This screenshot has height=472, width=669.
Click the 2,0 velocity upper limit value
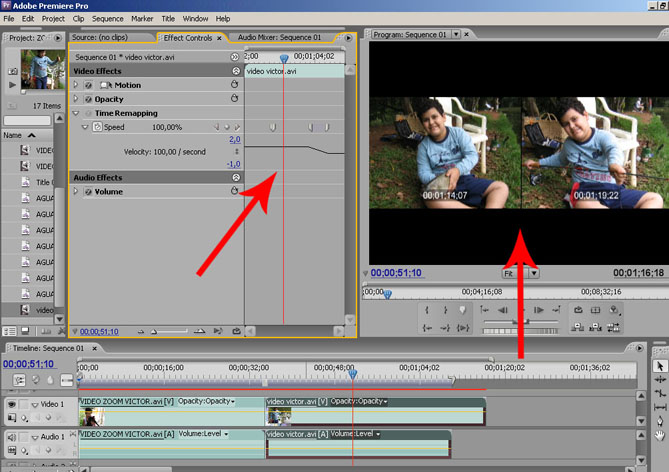point(234,140)
